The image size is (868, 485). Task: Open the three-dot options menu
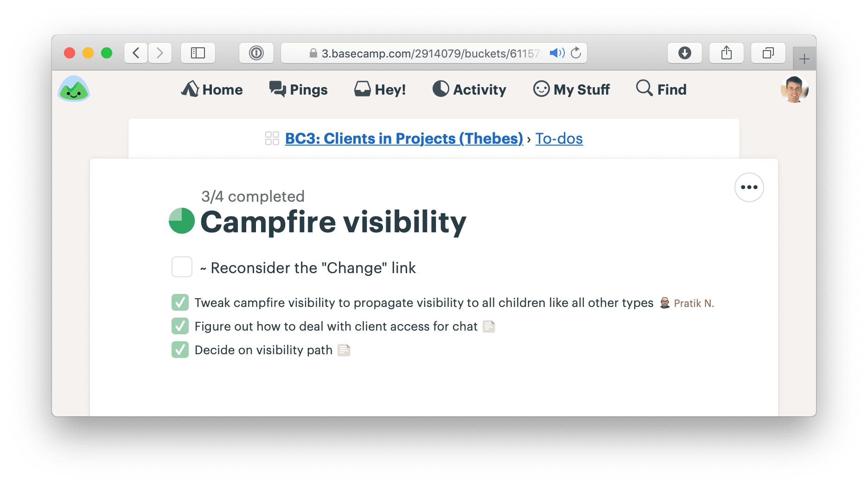(749, 187)
